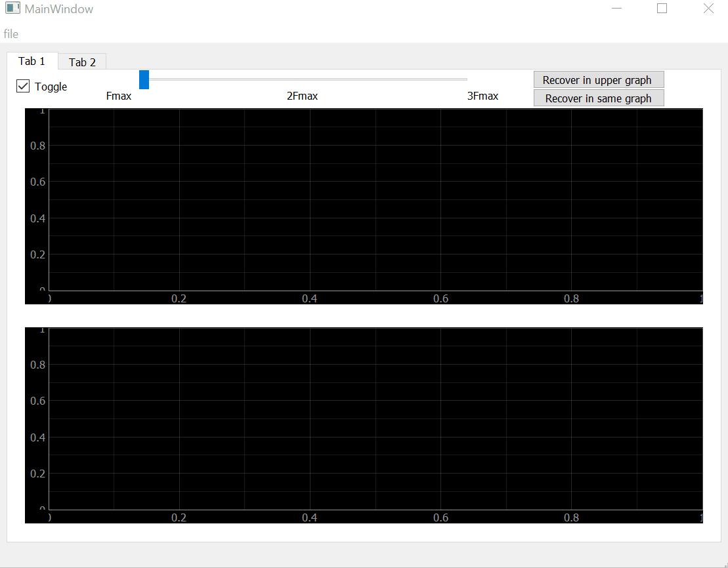Click the 0.4 axis label on upper graph

(310, 298)
